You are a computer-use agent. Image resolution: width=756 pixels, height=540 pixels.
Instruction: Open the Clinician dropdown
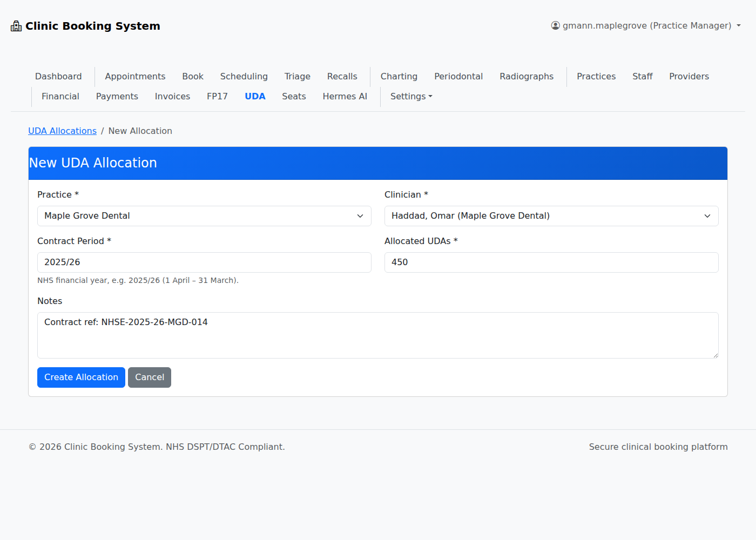tap(551, 216)
